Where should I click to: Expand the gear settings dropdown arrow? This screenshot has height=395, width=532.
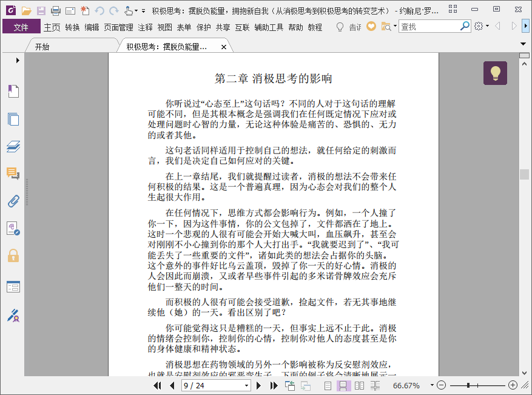(488, 26)
